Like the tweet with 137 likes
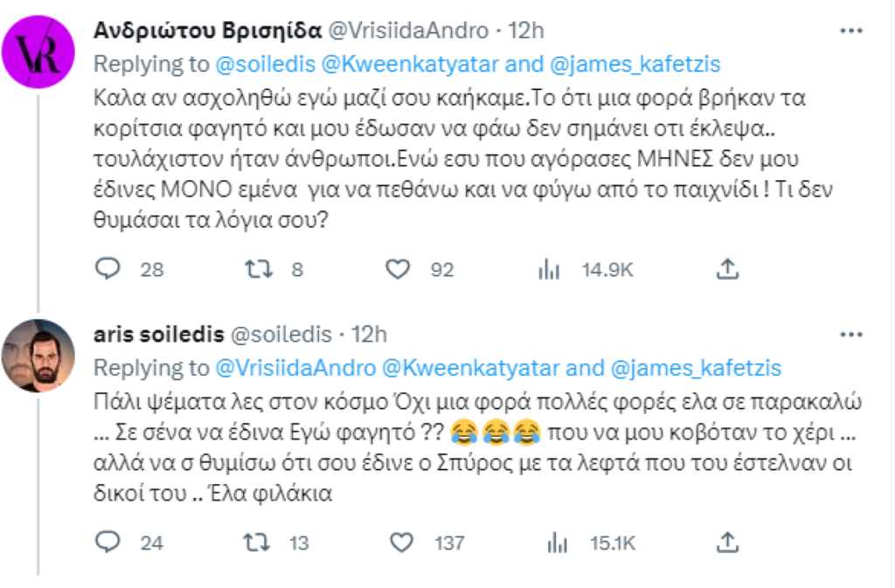This screenshot has height=588, width=895. coord(400,543)
